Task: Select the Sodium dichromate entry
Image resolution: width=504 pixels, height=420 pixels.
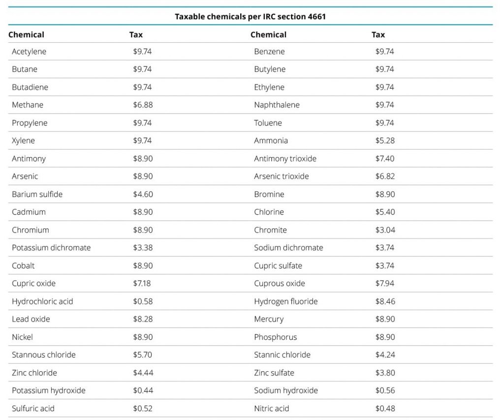Action: point(288,248)
